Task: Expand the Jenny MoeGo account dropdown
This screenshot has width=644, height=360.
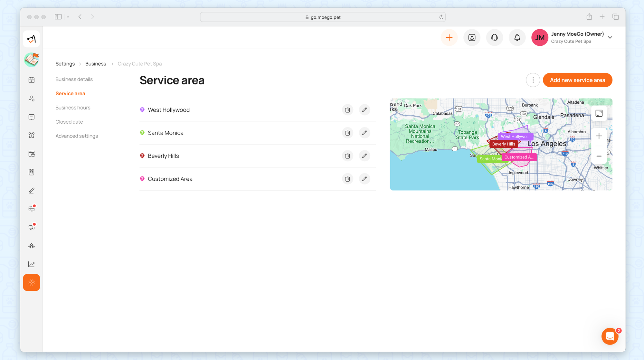Action: coord(610,38)
